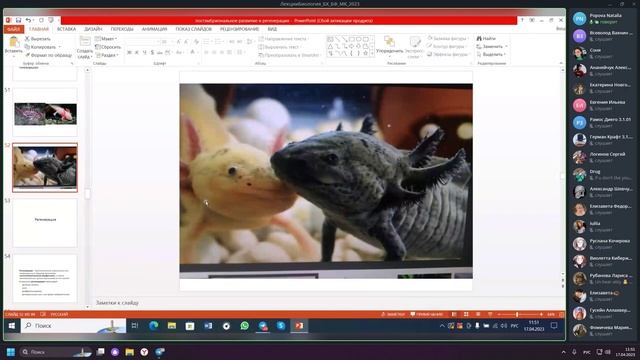The height and width of the screenshot is (360, 640).
Task: Switch to the ВИД (View) tab
Action: click(272, 29)
